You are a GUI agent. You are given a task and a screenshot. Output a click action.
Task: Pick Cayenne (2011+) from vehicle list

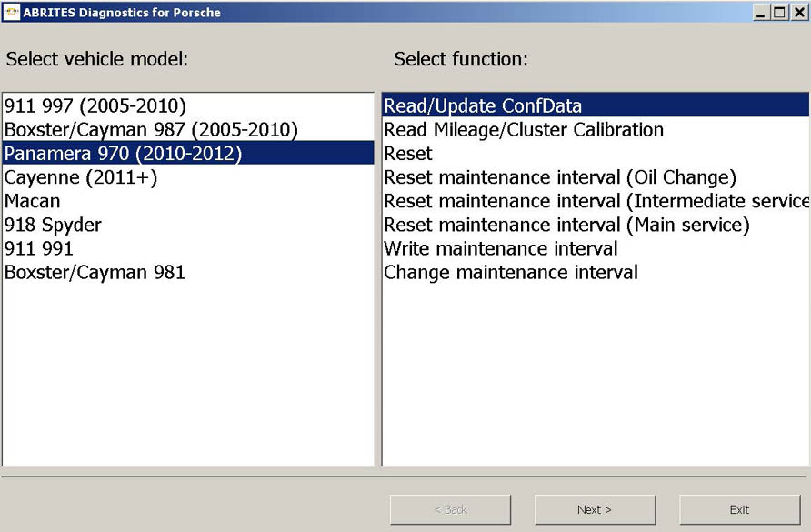[x=81, y=177]
